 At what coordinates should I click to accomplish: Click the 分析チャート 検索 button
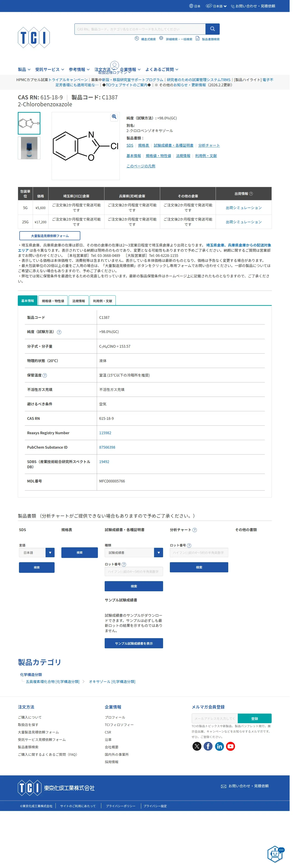click(x=199, y=567)
